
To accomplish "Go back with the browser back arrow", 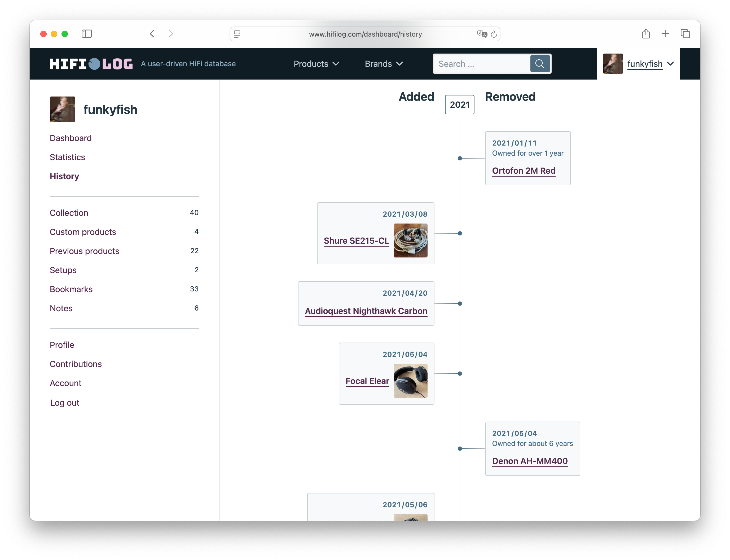I will [x=152, y=34].
